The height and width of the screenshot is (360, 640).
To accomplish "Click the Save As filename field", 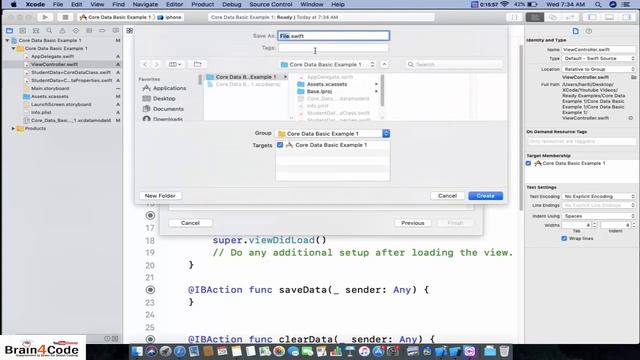I will coord(333,36).
